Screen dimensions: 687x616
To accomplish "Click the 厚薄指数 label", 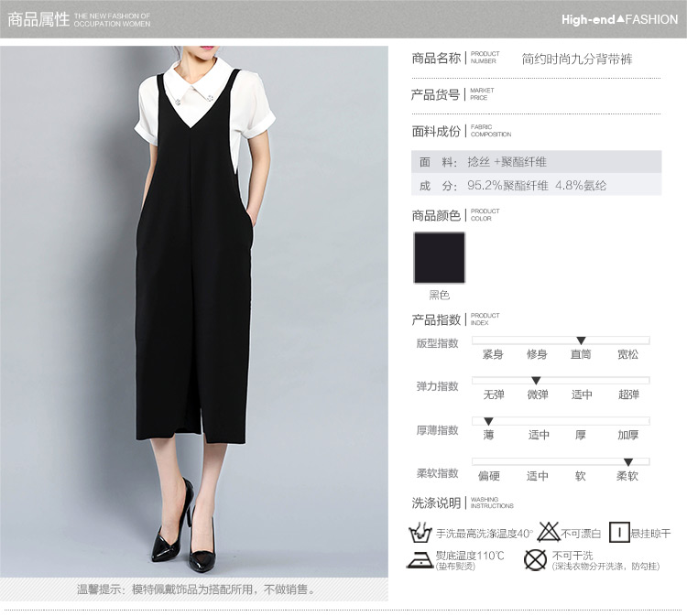I will 437,430.
